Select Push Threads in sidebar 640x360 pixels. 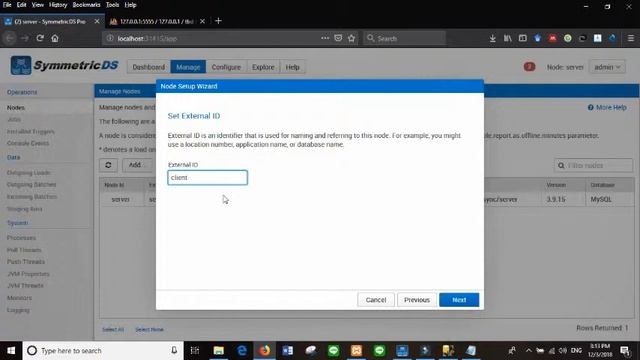(x=26, y=262)
